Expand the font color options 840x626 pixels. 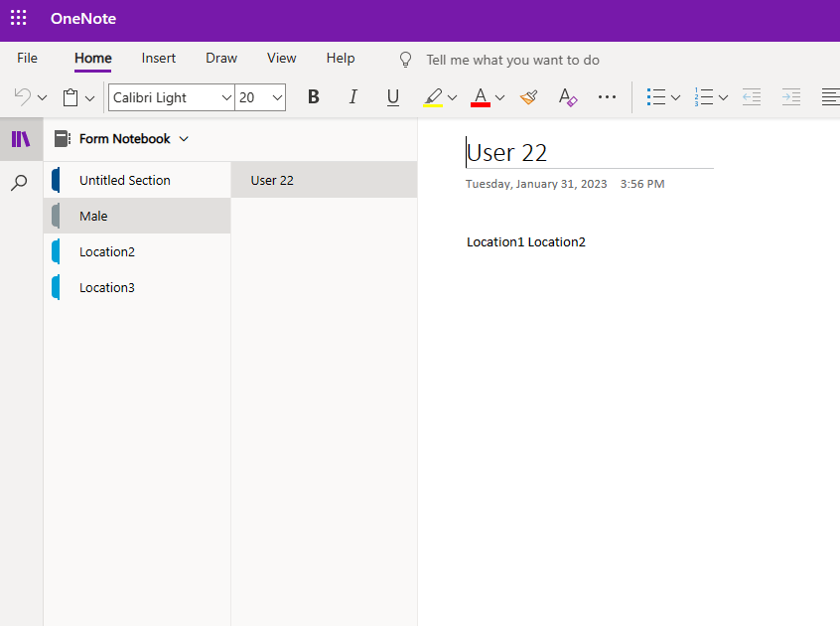499,96
